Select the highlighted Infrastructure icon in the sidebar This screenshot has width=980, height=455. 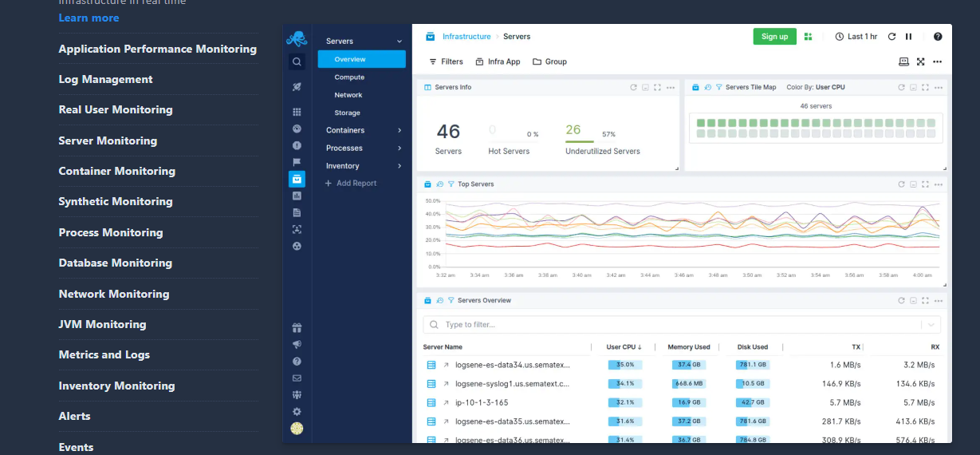click(297, 179)
